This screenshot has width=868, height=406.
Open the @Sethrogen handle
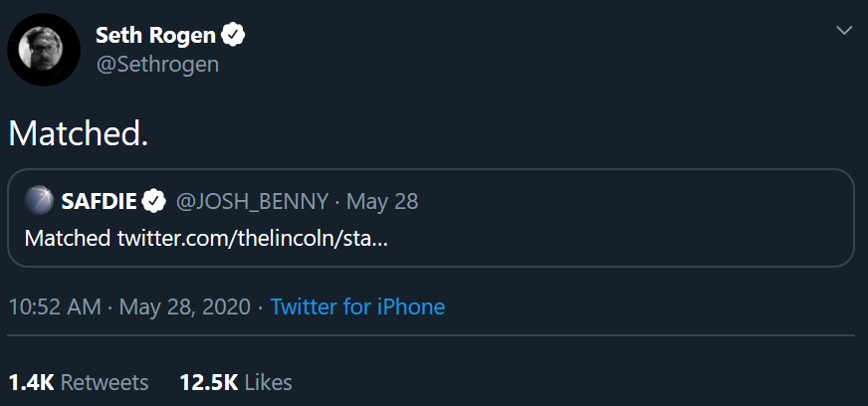click(x=156, y=64)
